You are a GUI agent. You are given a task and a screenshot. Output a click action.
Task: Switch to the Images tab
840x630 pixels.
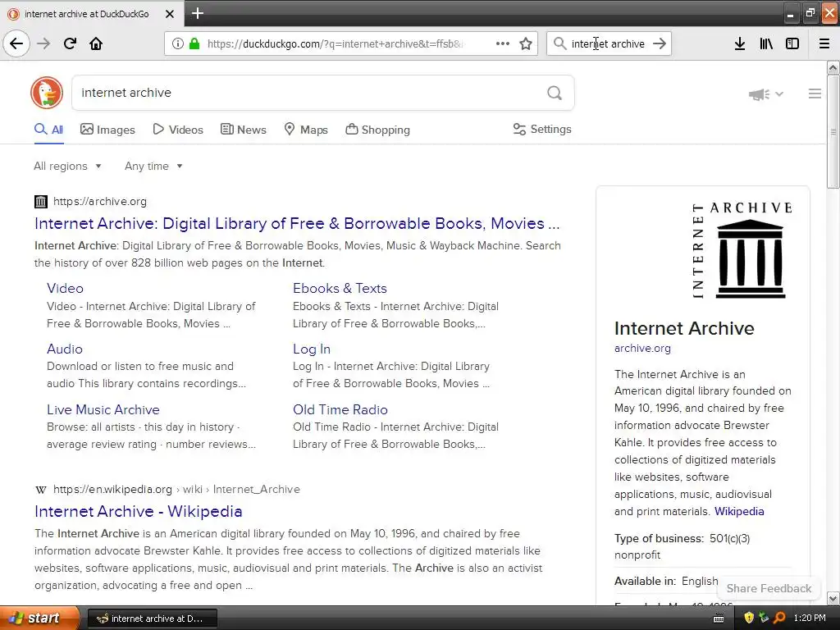107,130
